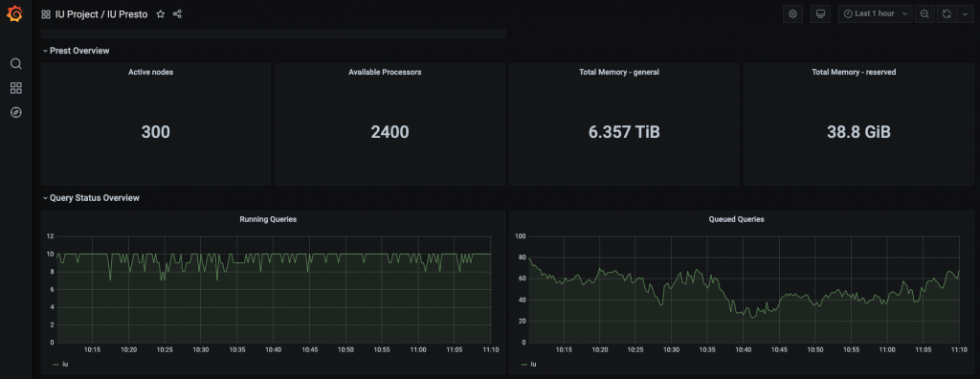The width and height of the screenshot is (980, 379).
Task: Refresh the dashboard
Action: 947,13
